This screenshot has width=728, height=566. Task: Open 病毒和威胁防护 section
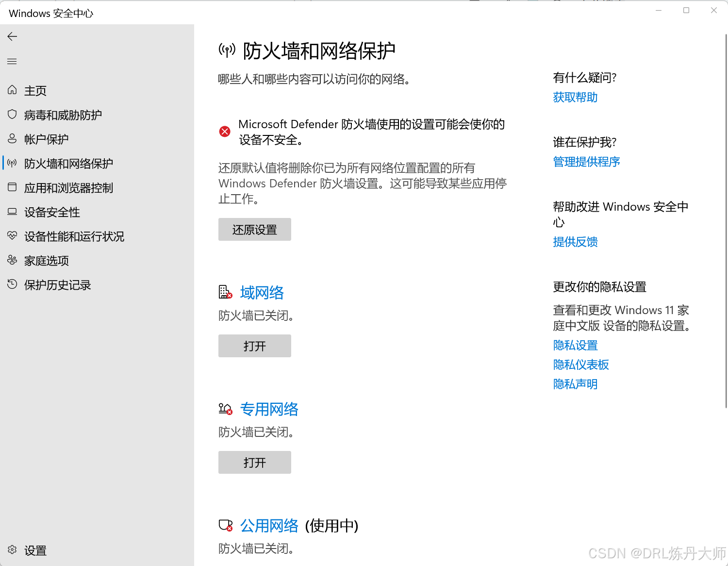pos(63,115)
